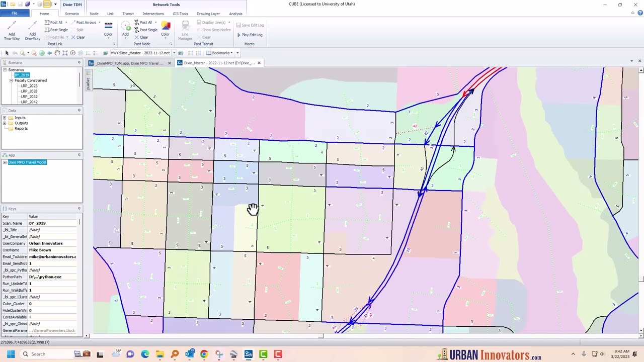This screenshot has width=644, height=362.
Task: Click the Add One-Way link tool
Action: click(x=32, y=30)
